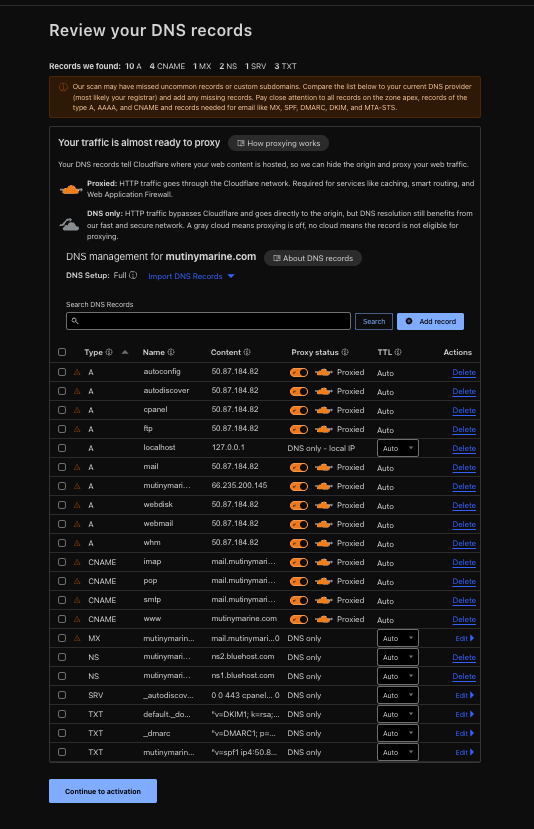Select all records with header checkbox
The image size is (534, 829).
[x=62, y=352]
